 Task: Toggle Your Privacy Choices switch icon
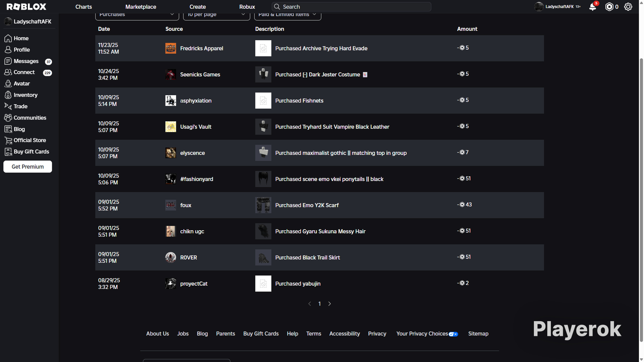[x=453, y=334]
